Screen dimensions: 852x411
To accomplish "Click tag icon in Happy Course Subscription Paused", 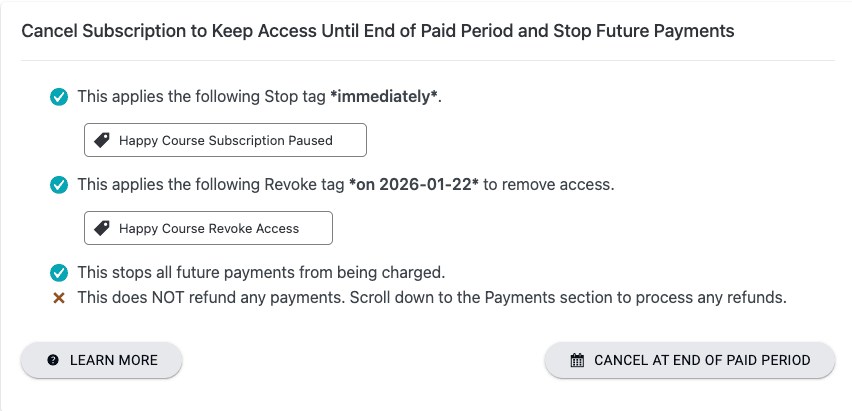I will coord(101,141).
